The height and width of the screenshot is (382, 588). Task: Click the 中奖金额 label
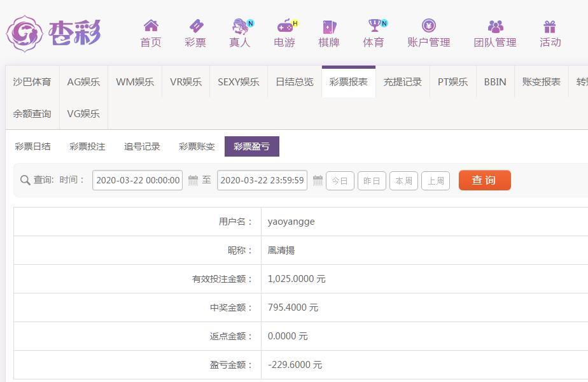(232, 308)
